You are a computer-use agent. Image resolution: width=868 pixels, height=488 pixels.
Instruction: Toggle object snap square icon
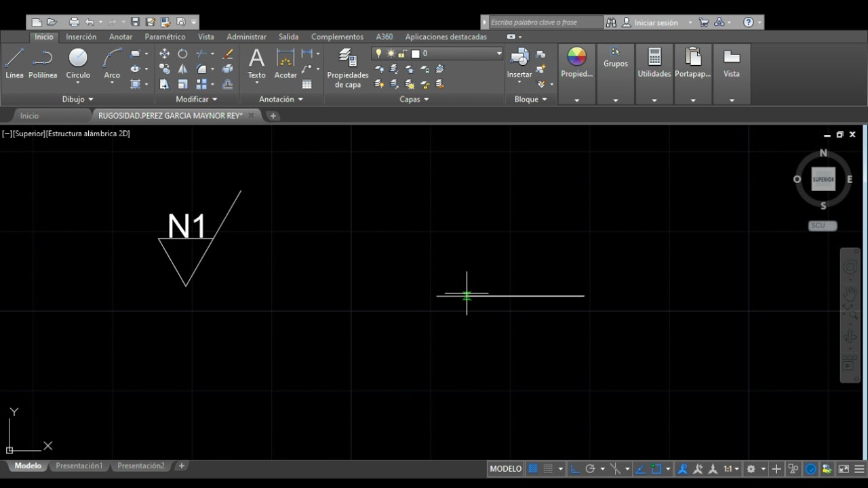(656, 468)
